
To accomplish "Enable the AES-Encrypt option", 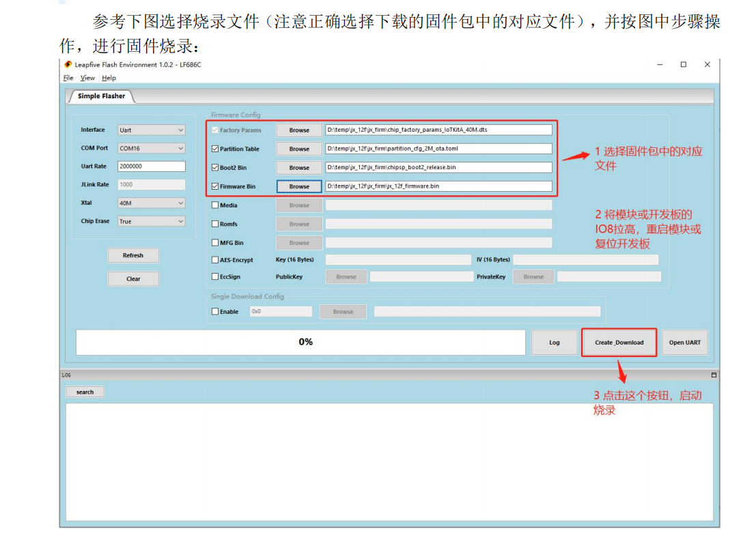I will (215, 259).
